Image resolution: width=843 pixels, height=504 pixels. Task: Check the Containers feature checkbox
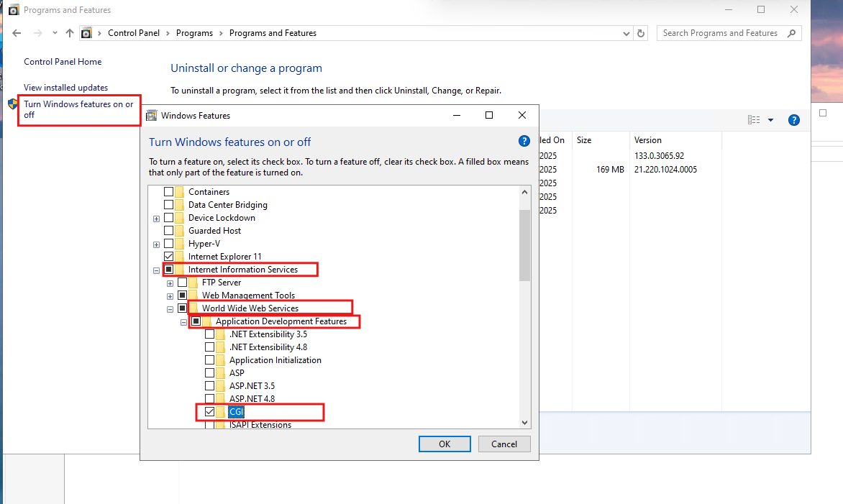(x=169, y=192)
